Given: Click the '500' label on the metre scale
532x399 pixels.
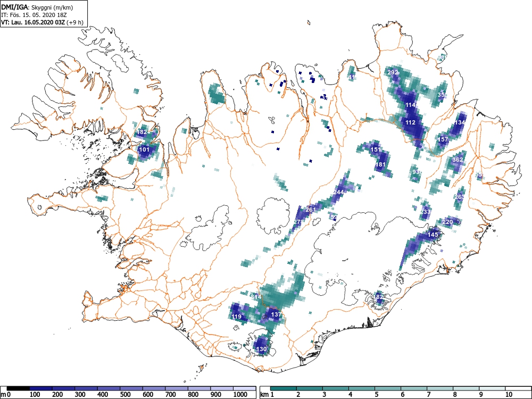Looking at the screenshot, I should point(125,395).
